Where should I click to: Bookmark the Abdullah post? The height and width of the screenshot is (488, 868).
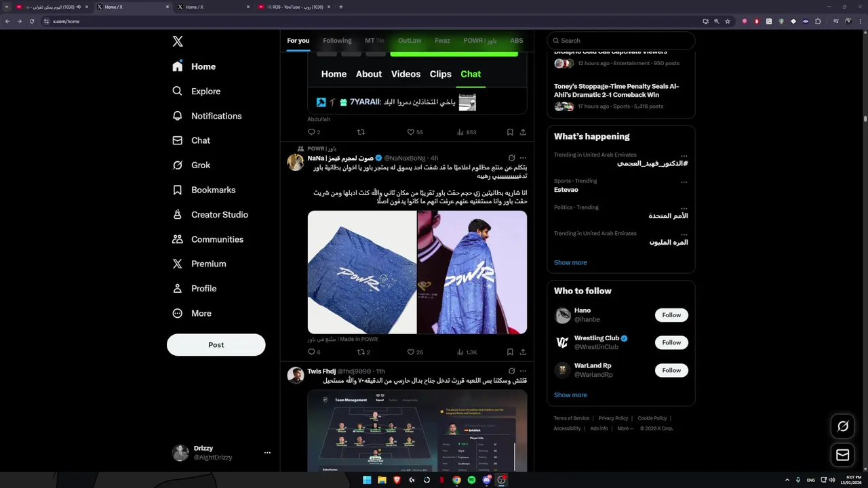click(x=510, y=132)
